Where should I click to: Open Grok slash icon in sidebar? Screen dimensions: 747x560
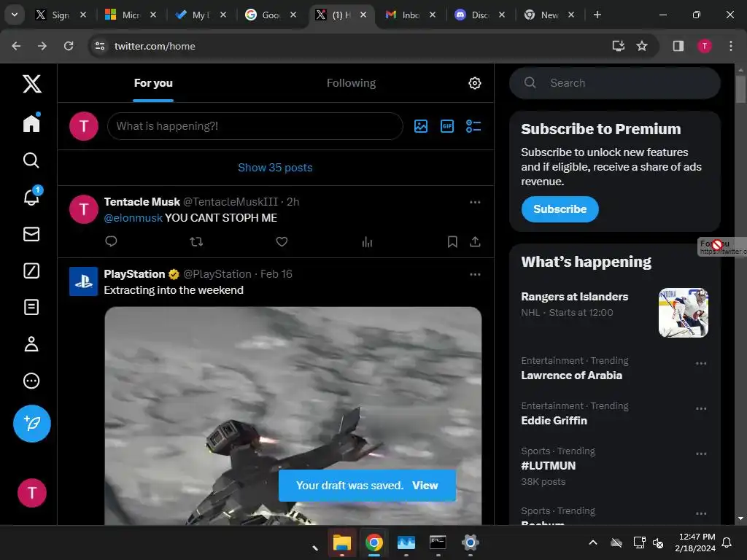pos(31,271)
